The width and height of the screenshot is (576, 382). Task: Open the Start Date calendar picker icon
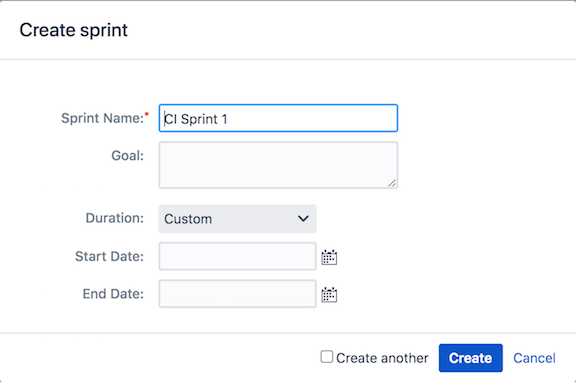coord(329,257)
